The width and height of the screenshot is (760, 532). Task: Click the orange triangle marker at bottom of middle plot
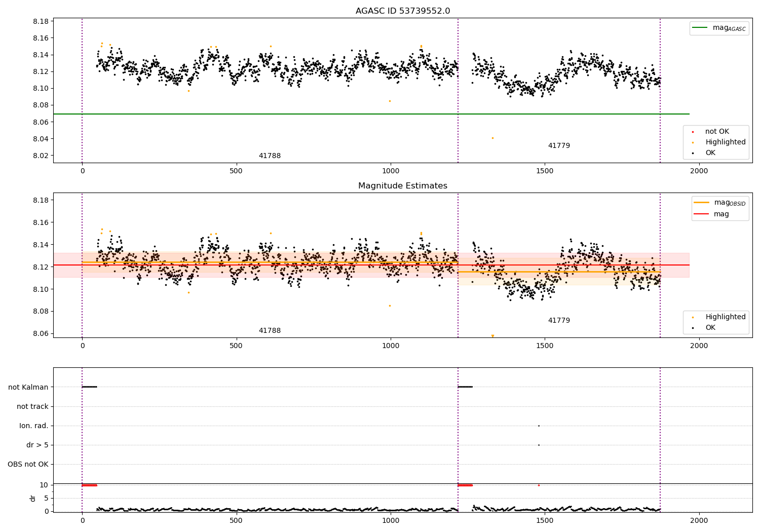click(492, 336)
